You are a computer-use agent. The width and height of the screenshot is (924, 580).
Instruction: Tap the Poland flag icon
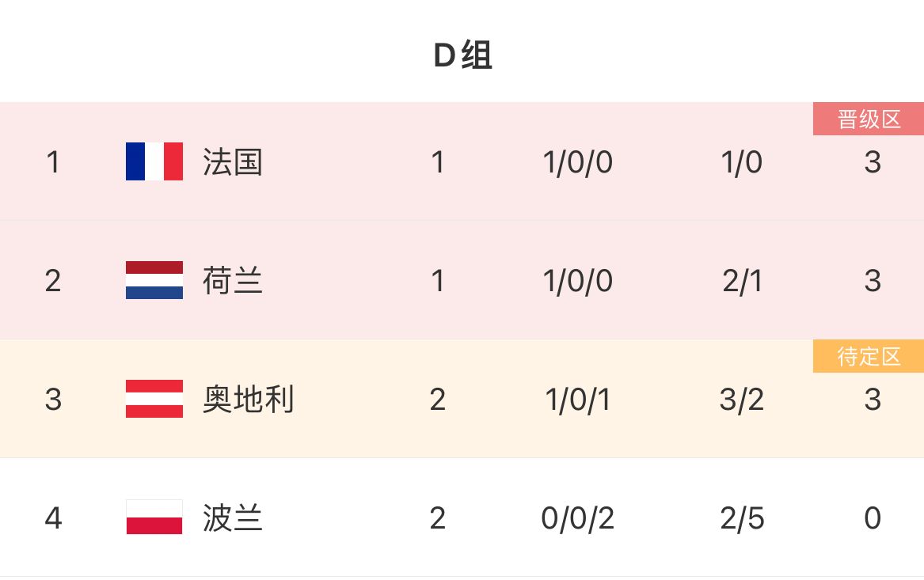[x=154, y=517]
